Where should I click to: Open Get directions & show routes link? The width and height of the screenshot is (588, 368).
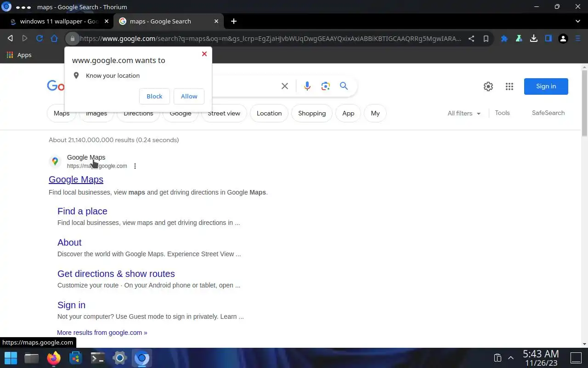(x=116, y=274)
